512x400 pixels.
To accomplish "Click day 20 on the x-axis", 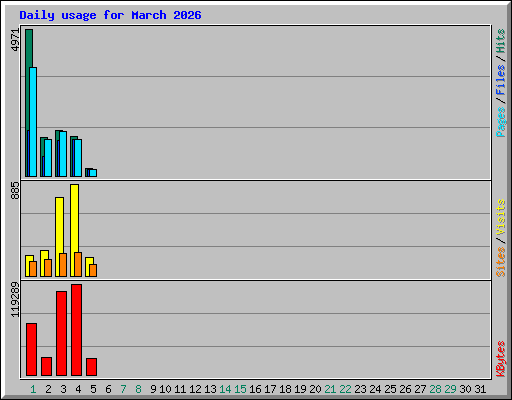I will [x=315, y=389].
